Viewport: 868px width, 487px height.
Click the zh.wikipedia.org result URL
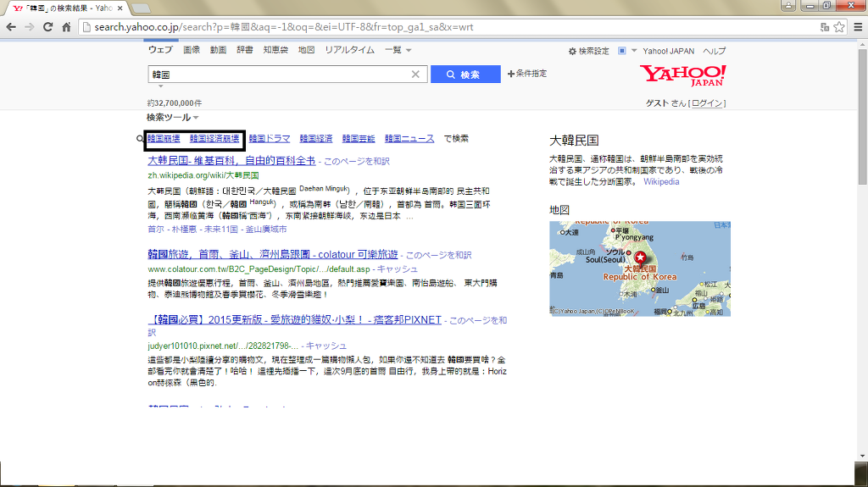(203, 175)
